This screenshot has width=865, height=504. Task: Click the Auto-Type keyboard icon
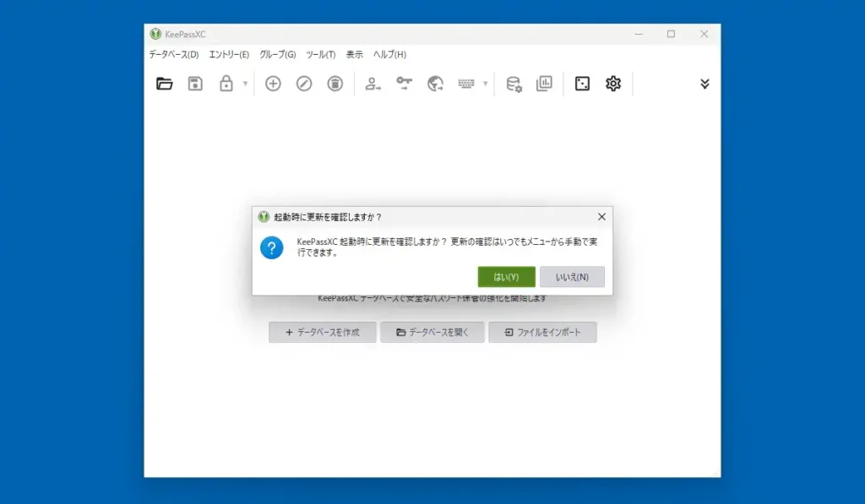[x=466, y=84]
